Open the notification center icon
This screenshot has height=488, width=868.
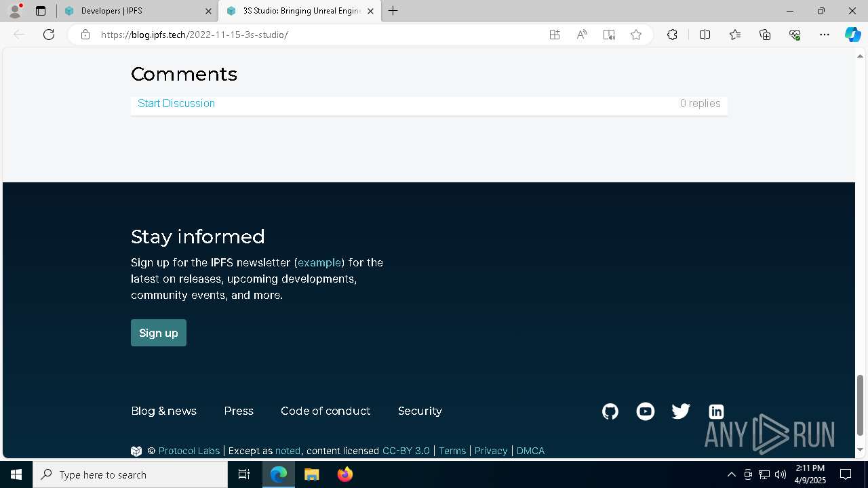846,474
